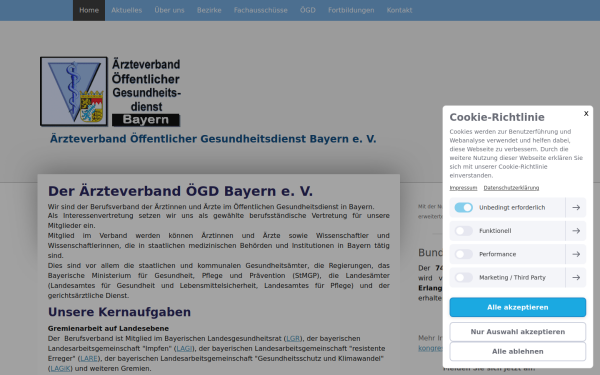Expand Funktionell details arrow
Screen dimensions: 600x375
(x=576, y=231)
